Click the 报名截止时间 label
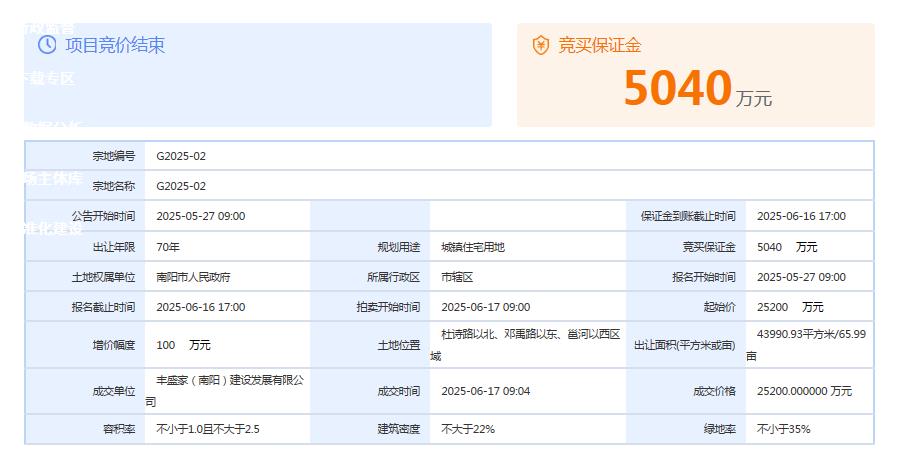This screenshot has width=909, height=458. click(103, 307)
